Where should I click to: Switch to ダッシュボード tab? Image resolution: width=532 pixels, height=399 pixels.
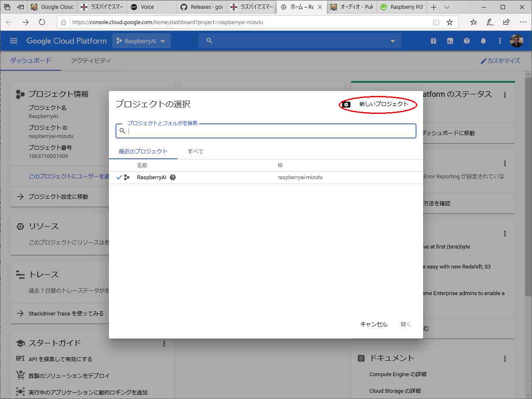[x=31, y=61]
